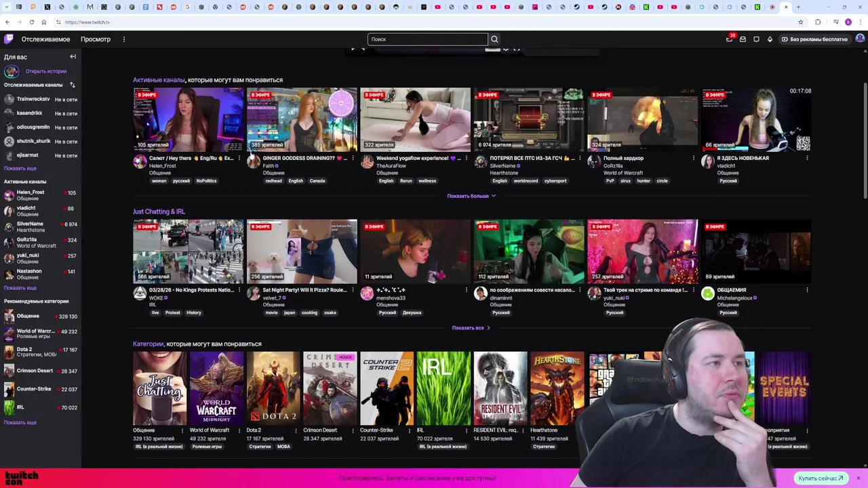Sort followed channels using arrows icon
The height and width of the screenshot is (488, 868).
click(x=72, y=85)
